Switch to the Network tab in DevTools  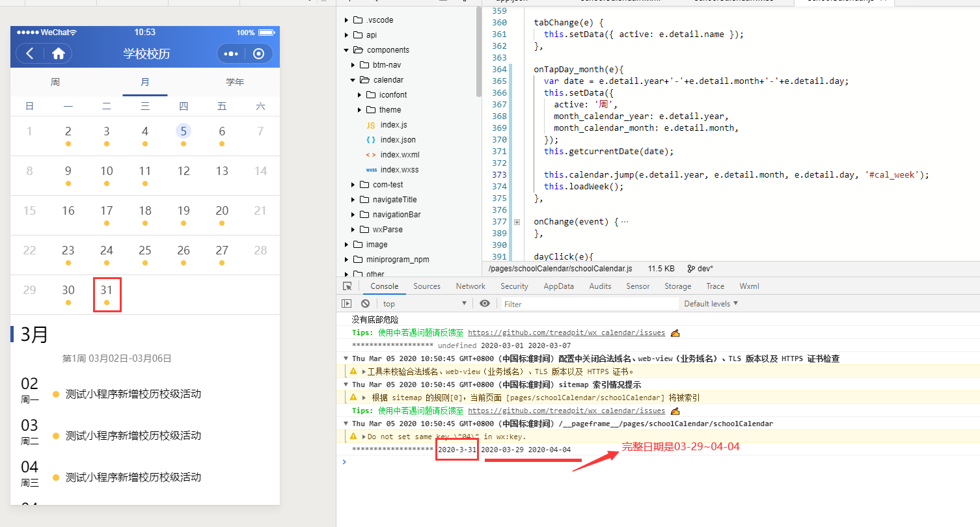470,286
